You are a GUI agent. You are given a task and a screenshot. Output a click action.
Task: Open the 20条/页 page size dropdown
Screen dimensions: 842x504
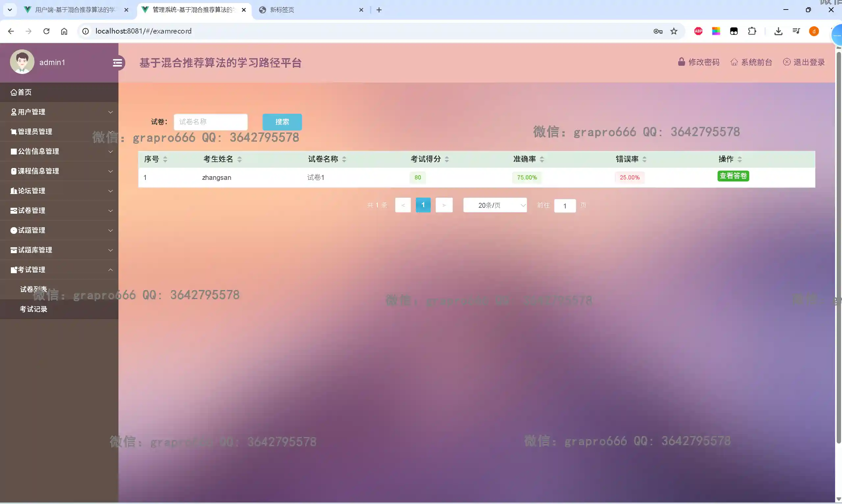point(495,205)
